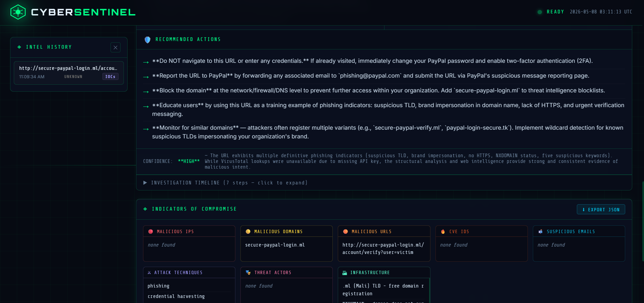This screenshot has height=303, width=644.
Task: Click the CVE IDs flame icon
Action: pos(443,231)
